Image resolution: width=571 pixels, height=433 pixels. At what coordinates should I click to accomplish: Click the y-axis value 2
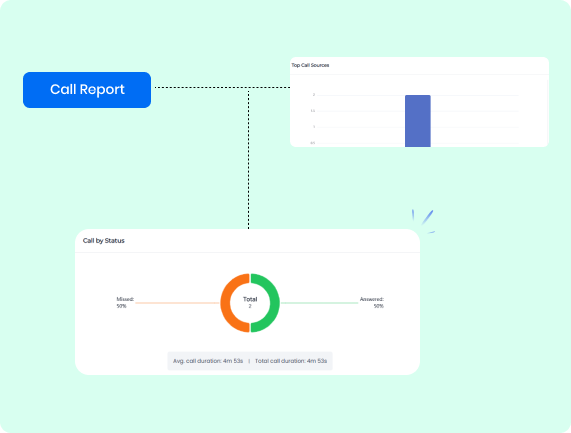point(314,95)
